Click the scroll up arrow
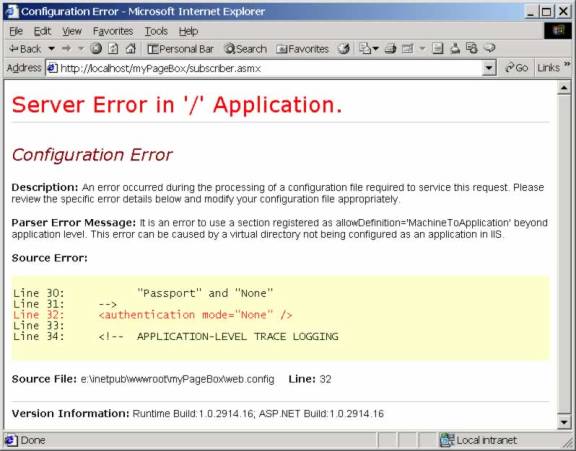 (x=564, y=88)
